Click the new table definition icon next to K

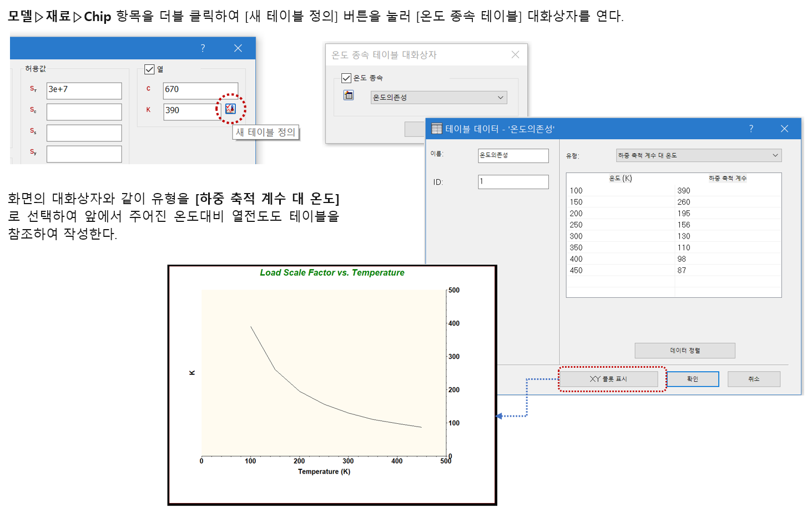click(x=230, y=109)
